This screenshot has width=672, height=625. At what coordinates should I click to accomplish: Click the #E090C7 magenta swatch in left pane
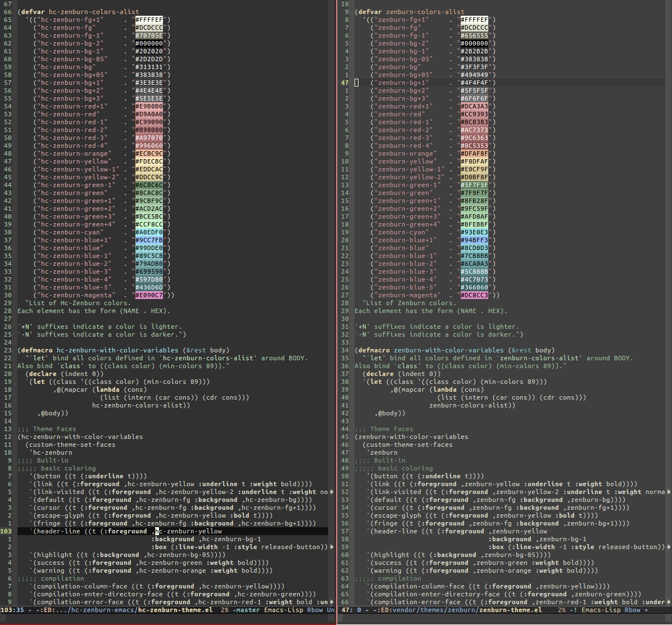(149, 295)
